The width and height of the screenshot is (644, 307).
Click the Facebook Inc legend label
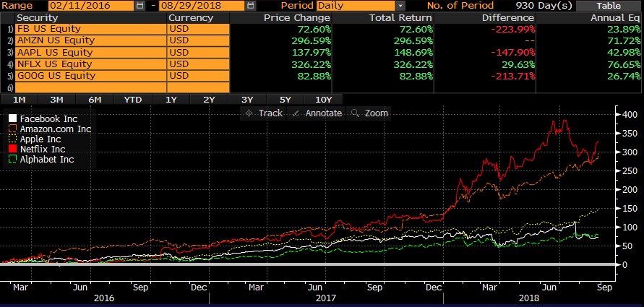pyautogui.click(x=49, y=119)
